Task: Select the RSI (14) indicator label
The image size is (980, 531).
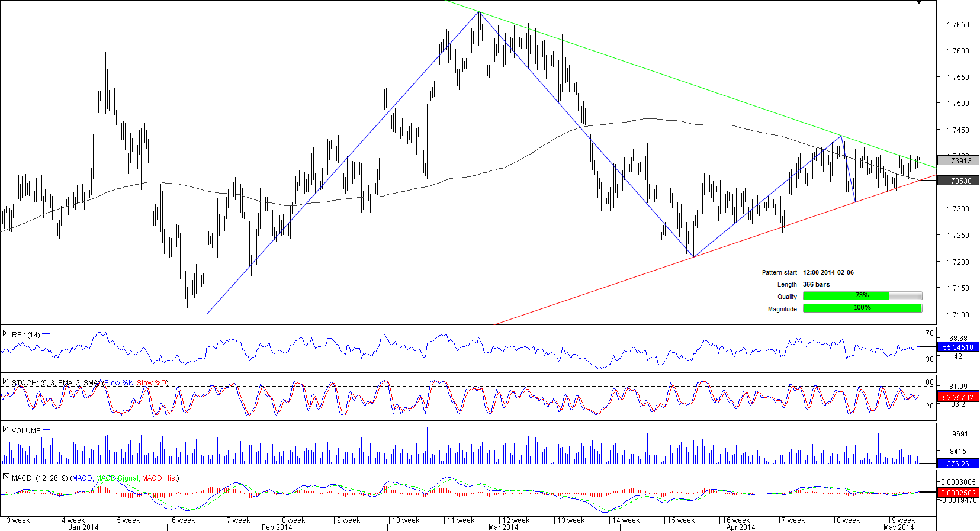Action: (26, 335)
